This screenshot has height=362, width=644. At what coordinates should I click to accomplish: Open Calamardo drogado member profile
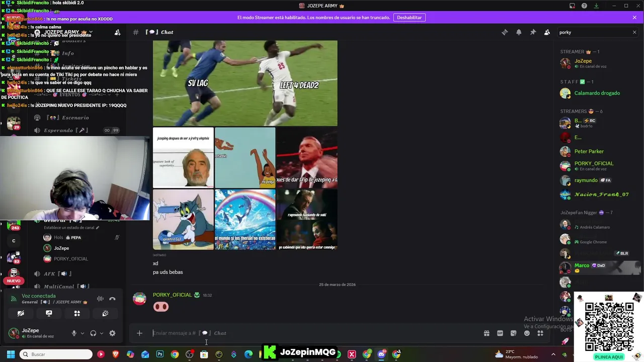(x=597, y=93)
